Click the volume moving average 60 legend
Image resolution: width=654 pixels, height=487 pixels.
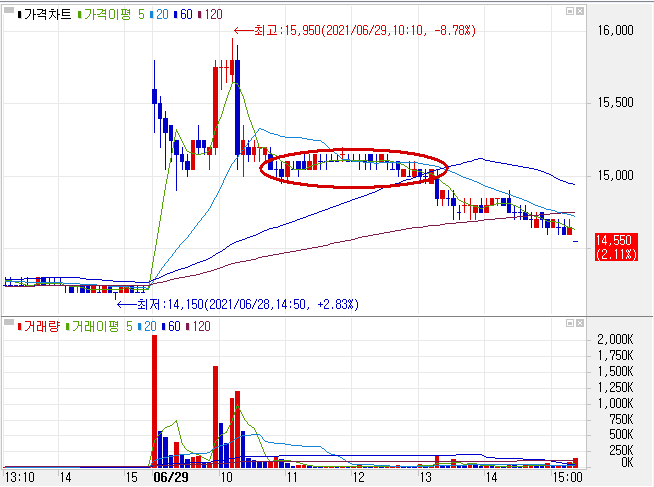(x=171, y=326)
